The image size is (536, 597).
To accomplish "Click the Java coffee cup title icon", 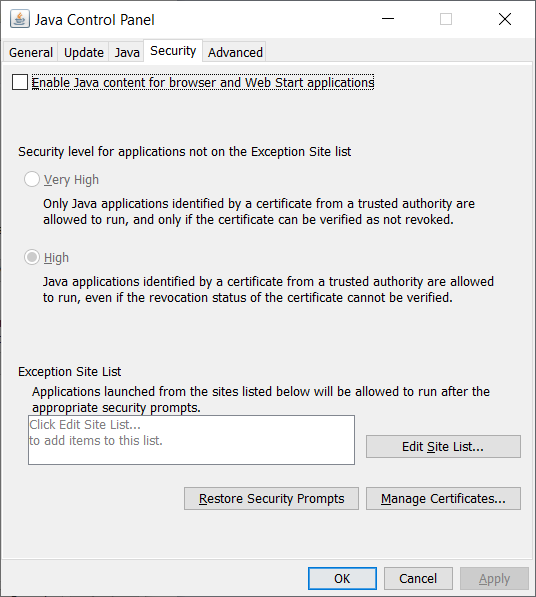I will point(20,19).
